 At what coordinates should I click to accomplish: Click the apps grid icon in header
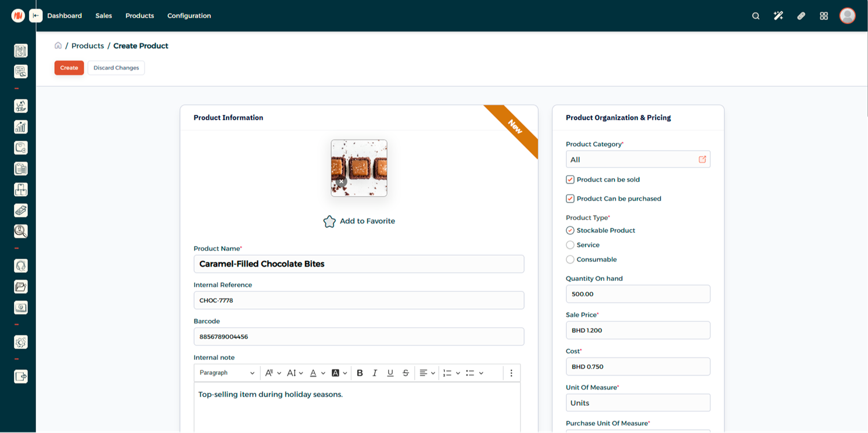[823, 16]
